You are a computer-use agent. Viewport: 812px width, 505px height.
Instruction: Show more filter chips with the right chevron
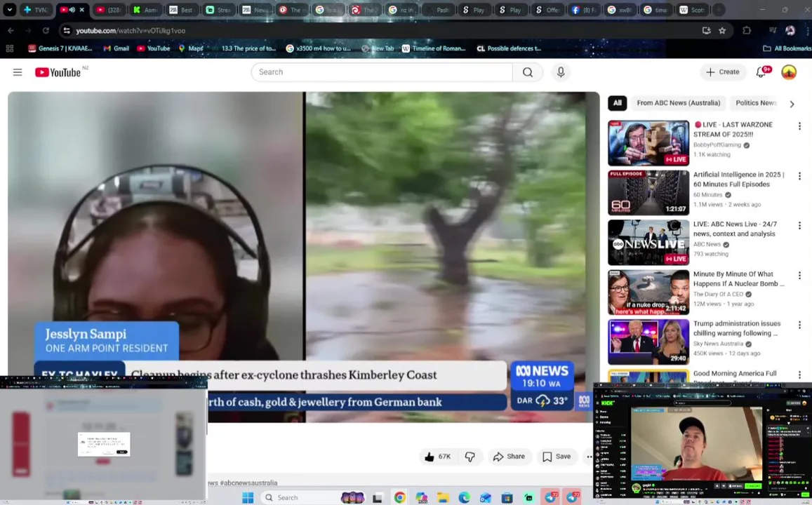point(791,104)
